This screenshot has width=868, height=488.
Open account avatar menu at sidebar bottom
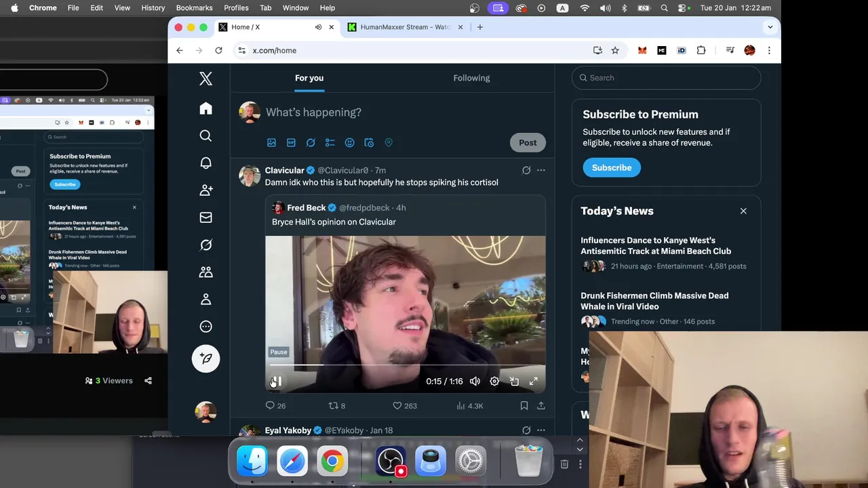[205, 412]
